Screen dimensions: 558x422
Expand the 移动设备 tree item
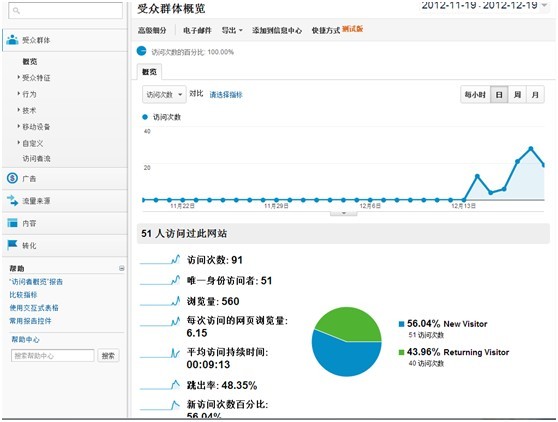pyautogui.click(x=19, y=126)
